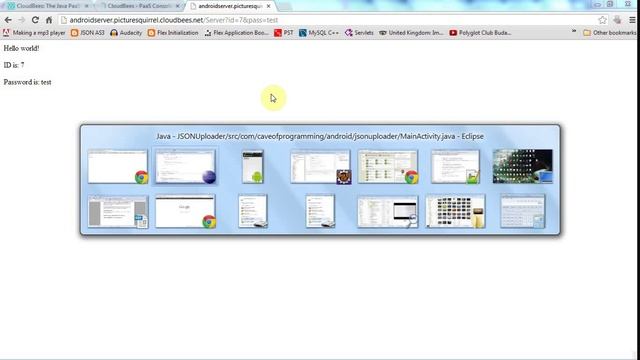Screen dimensions: 640x360
Task: Select the Android emulator window thumbnail
Action: 253,166
